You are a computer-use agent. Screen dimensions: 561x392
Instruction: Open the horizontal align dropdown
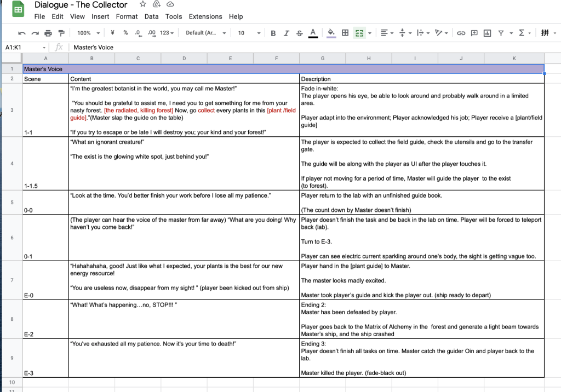pyautogui.click(x=387, y=33)
